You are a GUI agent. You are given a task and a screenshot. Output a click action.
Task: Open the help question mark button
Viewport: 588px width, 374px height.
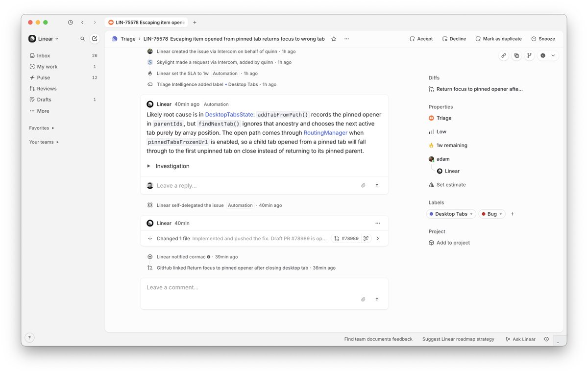tap(29, 338)
